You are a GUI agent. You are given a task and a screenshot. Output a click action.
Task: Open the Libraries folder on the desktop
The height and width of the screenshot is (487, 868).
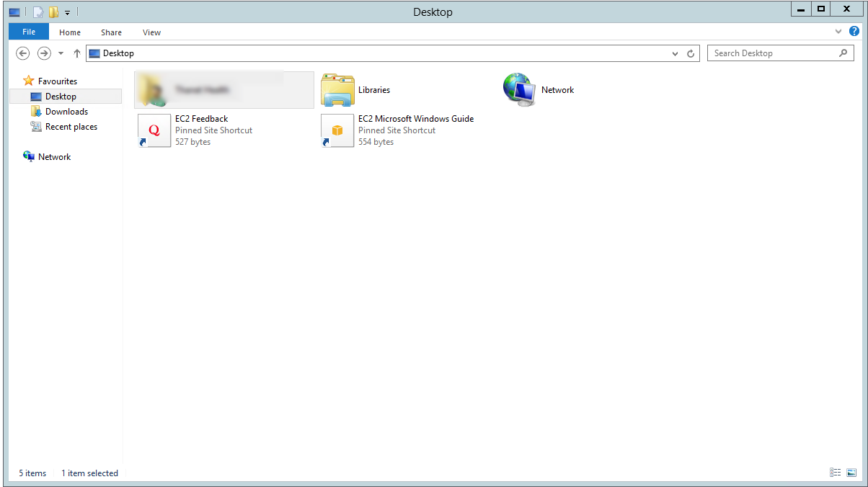pyautogui.click(x=337, y=89)
